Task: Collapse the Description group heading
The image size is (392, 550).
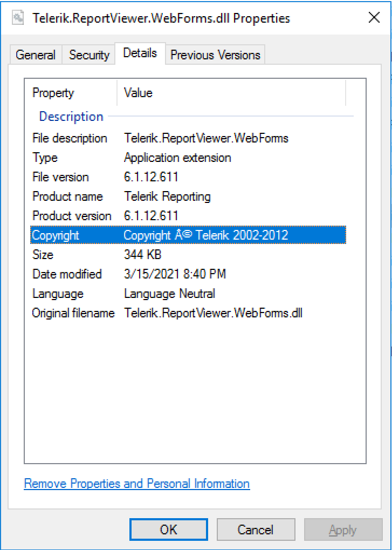Action: 71,117
